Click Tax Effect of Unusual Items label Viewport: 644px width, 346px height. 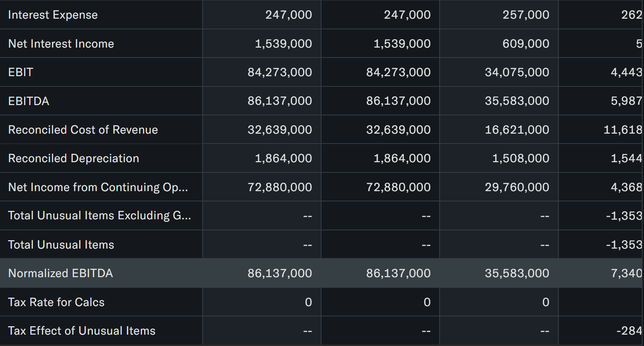tap(82, 331)
